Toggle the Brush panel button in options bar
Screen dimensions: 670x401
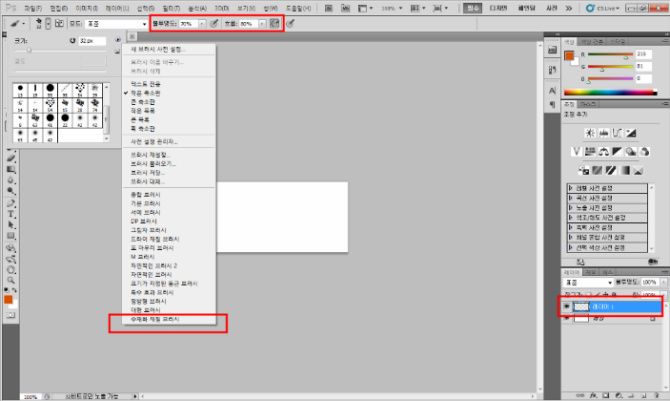[x=59, y=24]
